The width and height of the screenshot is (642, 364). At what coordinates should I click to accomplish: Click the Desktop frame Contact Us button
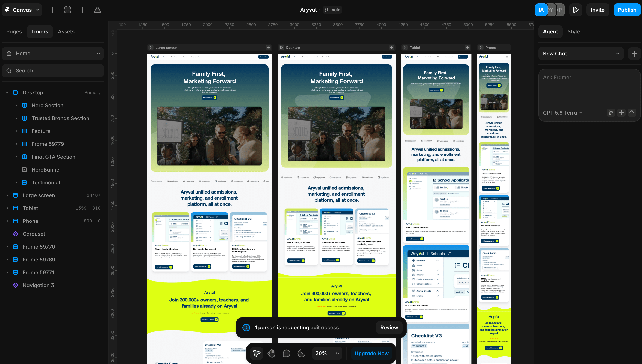pyautogui.click(x=387, y=57)
